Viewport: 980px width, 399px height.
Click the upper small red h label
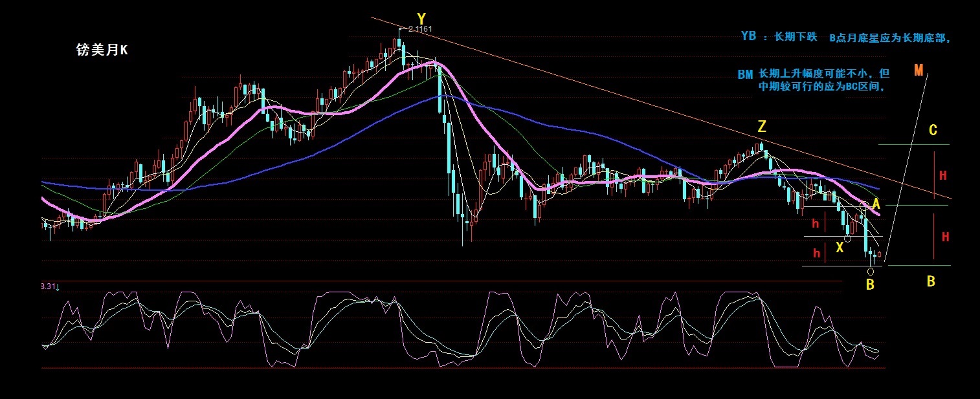pos(816,224)
